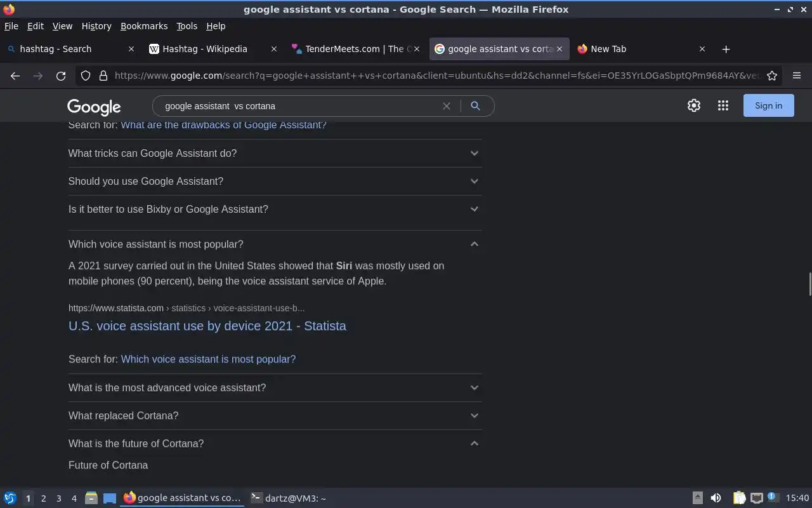Image resolution: width=812 pixels, height=508 pixels.
Task: Open Google quick settings gear
Action: [x=694, y=105]
